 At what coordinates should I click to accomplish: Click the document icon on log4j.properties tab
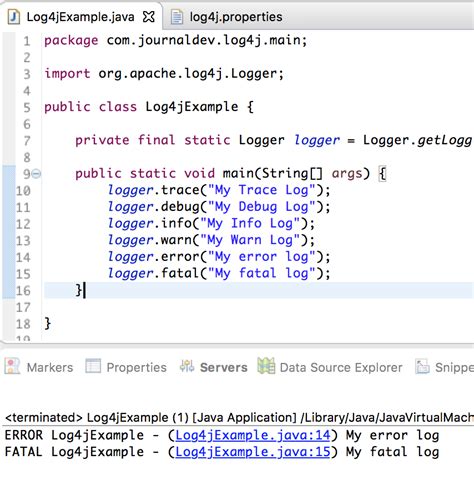pos(177,17)
